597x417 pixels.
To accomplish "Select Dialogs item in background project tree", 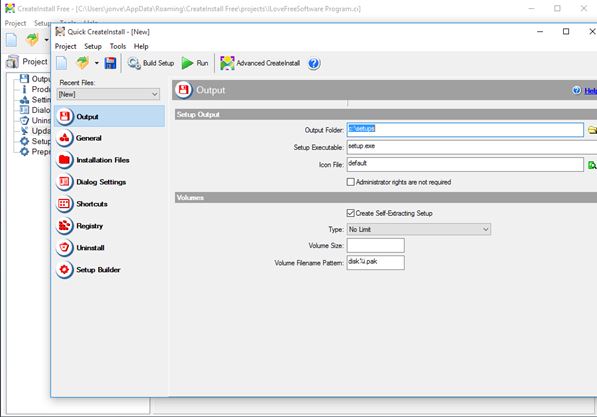I will point(35,110).
